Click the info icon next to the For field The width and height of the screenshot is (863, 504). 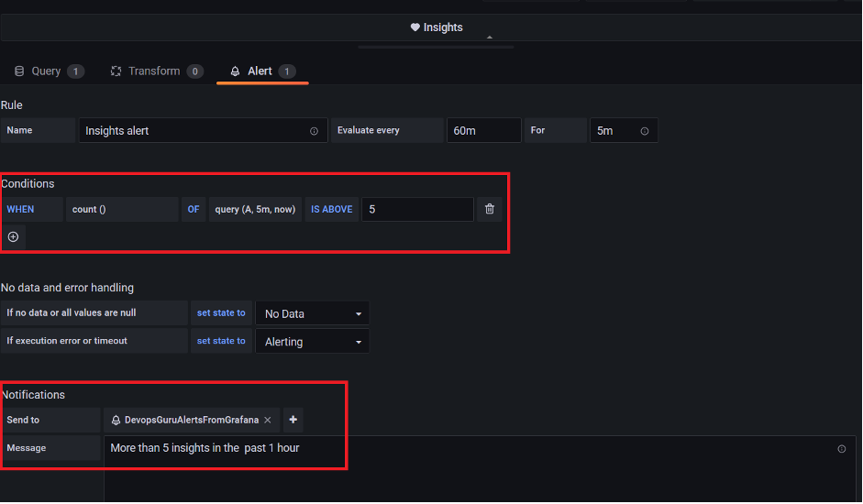[x=645, y=131]
